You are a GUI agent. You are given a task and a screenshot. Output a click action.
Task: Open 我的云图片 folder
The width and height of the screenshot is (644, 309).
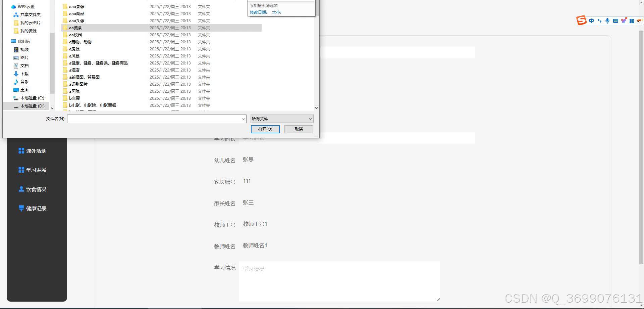pos(27,23)
